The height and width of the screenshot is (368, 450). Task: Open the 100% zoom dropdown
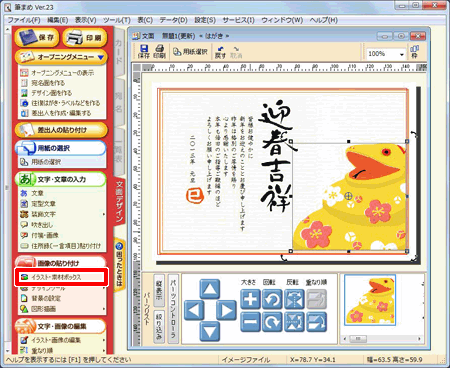coord(402,54)
